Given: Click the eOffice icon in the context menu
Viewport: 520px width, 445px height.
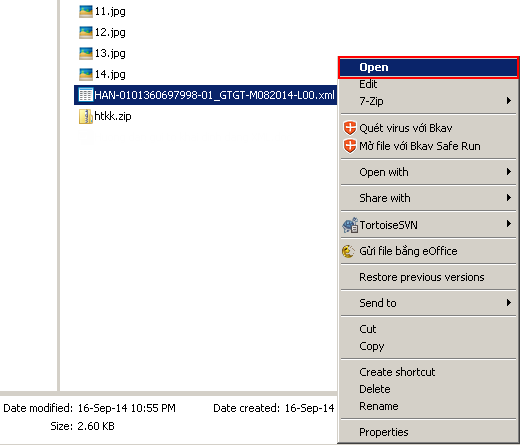Looking at the screenshot, I should 349,251.
